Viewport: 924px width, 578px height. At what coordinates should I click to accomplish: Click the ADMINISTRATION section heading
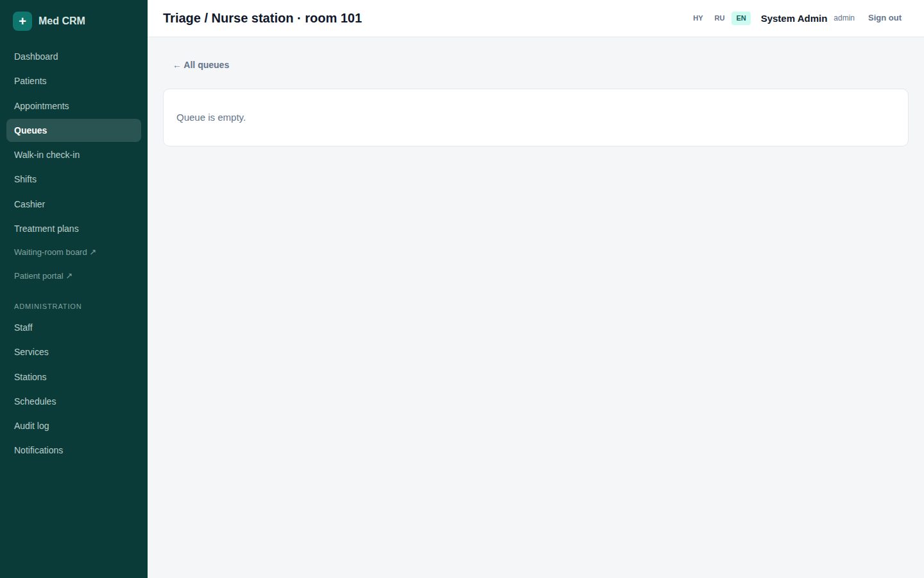[x=48, y=306]
